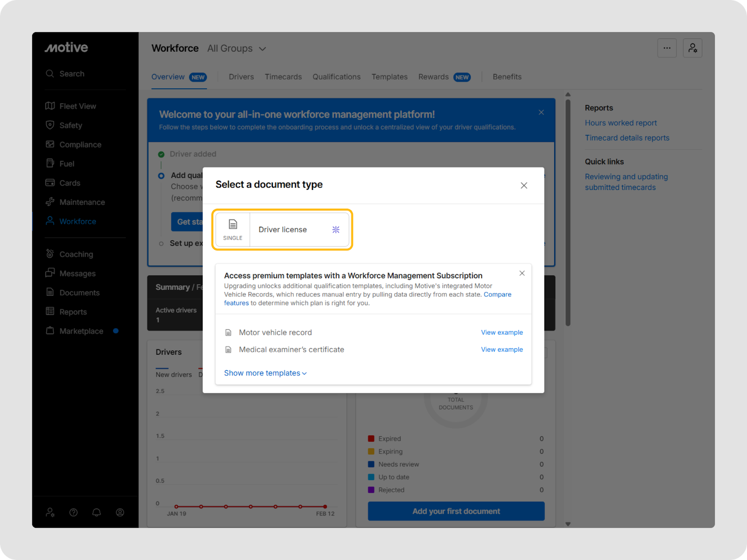Select the Driver license document type
The width and height of the screenshot is (747, 560).
(282, 230)
